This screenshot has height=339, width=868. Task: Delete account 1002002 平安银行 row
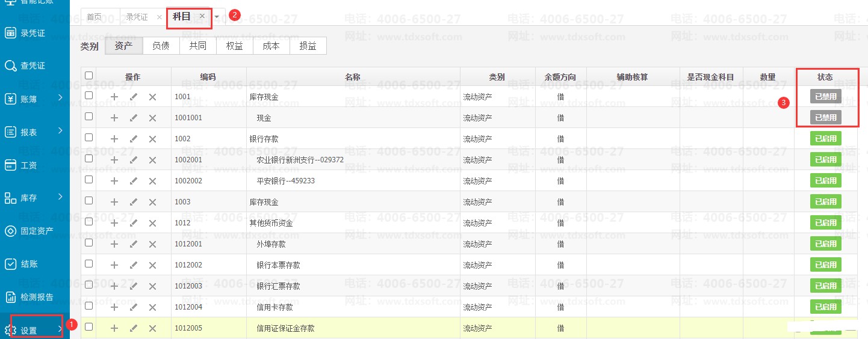(x=152, y=181)
